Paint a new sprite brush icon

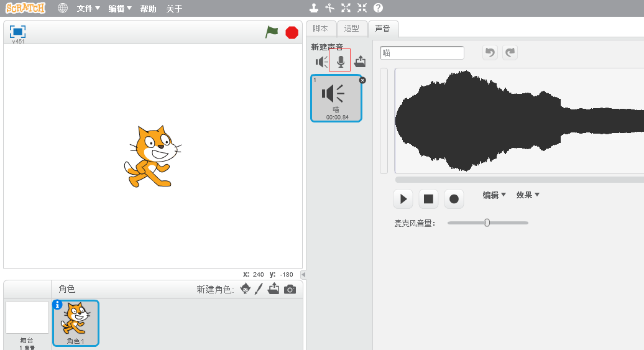pyautogui.click(x=259, y=289)
